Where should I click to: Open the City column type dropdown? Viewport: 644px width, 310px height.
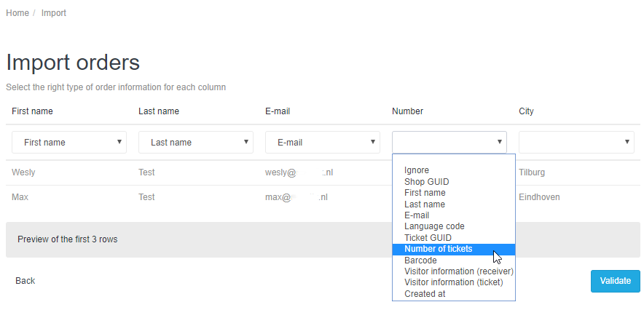[x=576, y=143]
